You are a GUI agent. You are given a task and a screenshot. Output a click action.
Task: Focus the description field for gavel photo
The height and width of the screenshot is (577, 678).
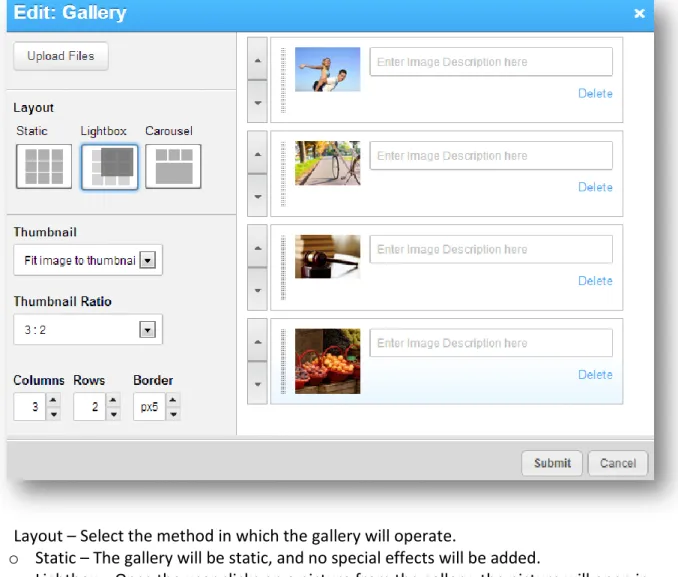click(x=491, y=249)
